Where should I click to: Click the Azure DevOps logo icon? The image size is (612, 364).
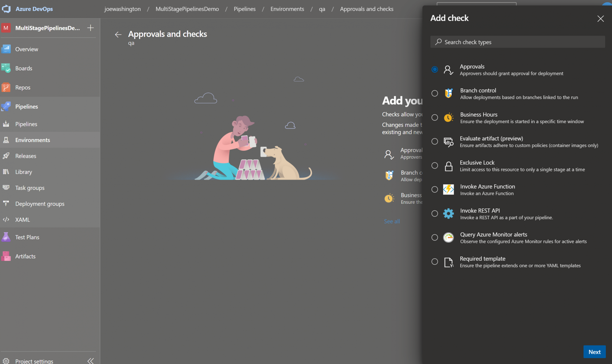(6, 9)
